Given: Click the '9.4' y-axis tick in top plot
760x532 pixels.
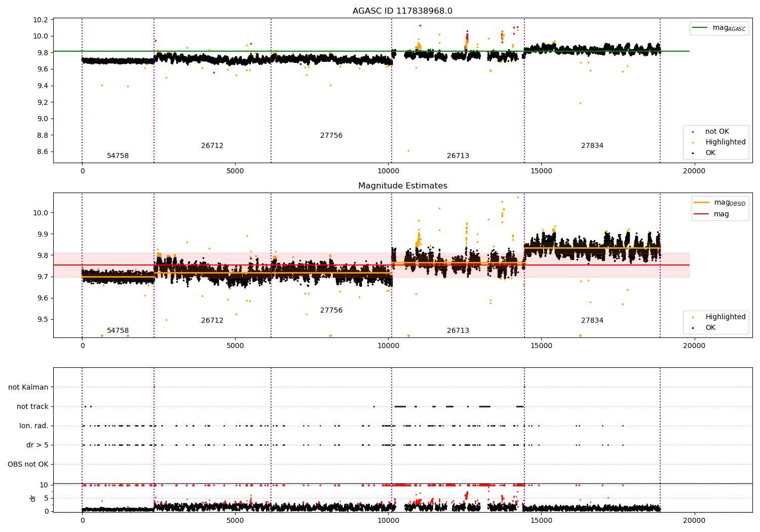Looking at the screenshot, I should [43, 86].
